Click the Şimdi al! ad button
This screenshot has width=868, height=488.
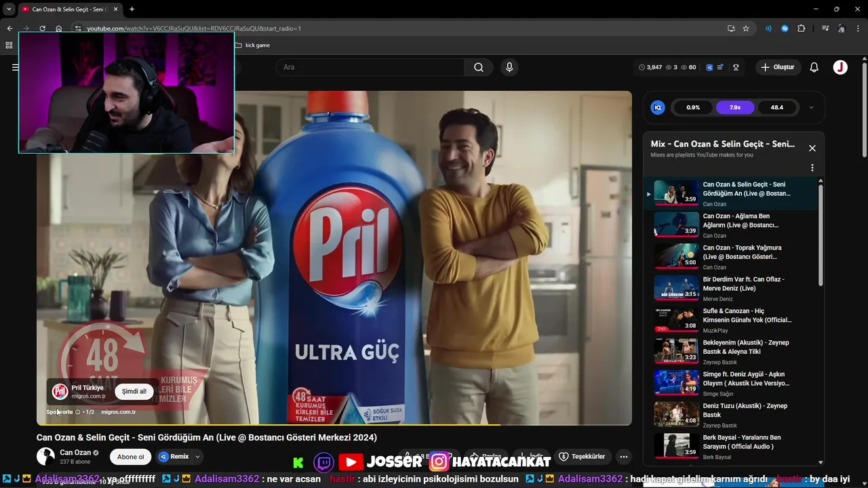click(134, 391)
